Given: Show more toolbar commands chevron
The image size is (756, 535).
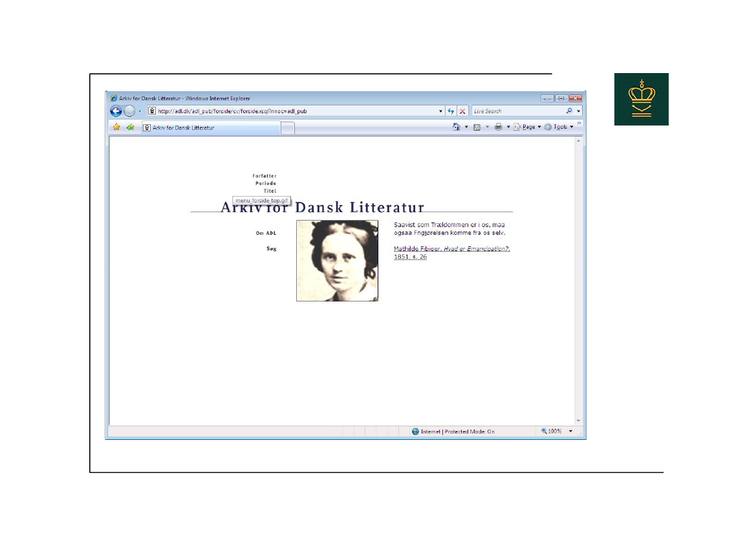Looking at the screenshot, I should [x=579, y=124].
